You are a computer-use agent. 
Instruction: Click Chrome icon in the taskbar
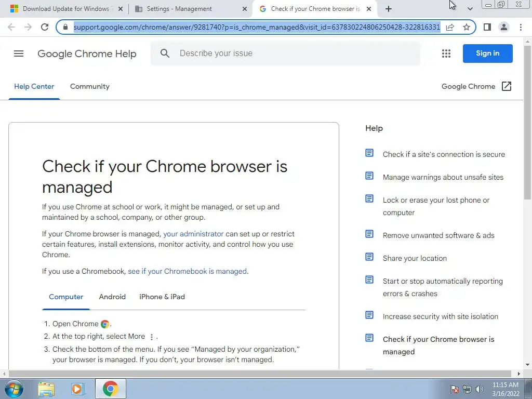point(111,389)
